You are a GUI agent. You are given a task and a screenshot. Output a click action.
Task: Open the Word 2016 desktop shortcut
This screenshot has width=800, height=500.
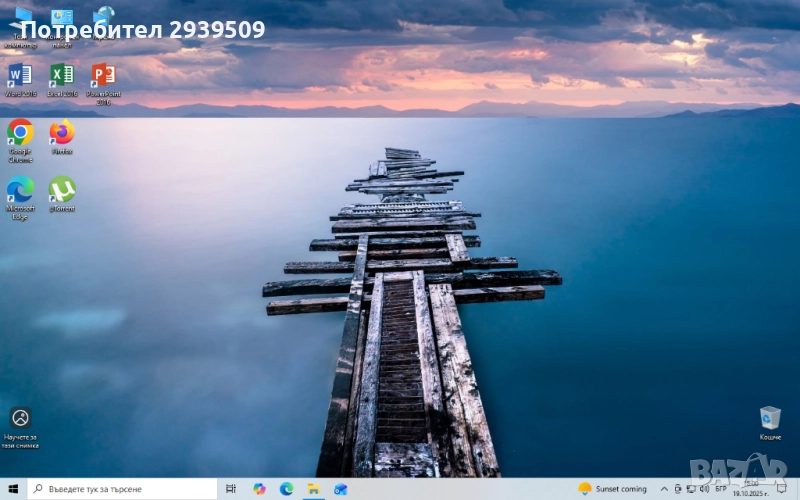[20, 76]
